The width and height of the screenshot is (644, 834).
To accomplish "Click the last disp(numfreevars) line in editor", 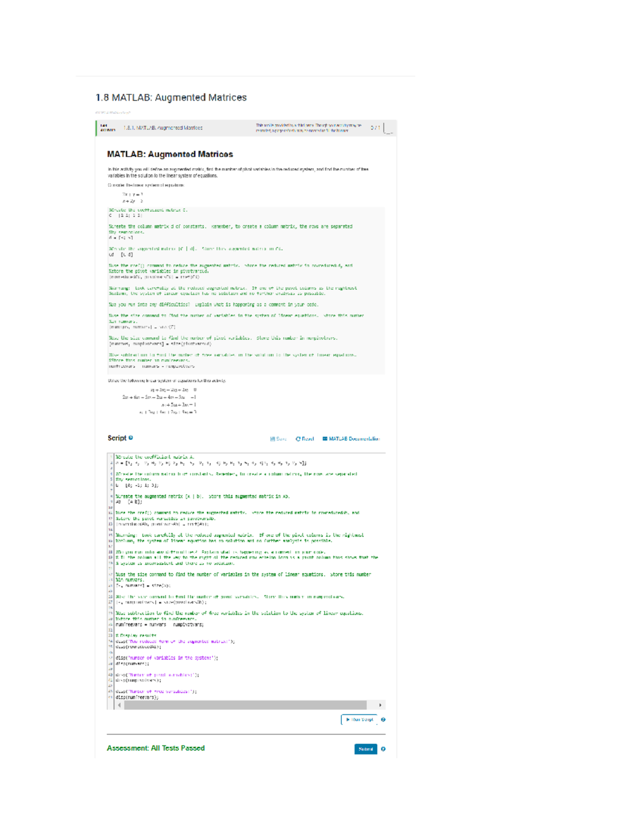I will (x=137, y=697).
